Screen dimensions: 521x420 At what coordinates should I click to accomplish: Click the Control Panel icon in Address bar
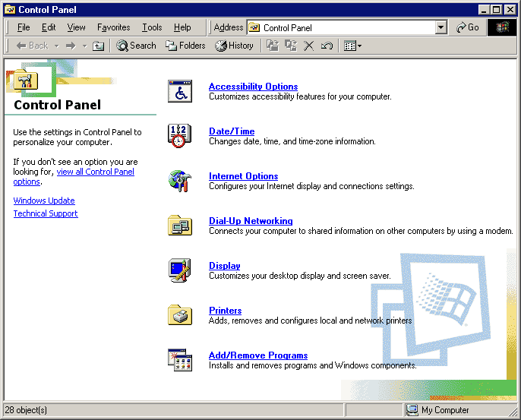254,27
